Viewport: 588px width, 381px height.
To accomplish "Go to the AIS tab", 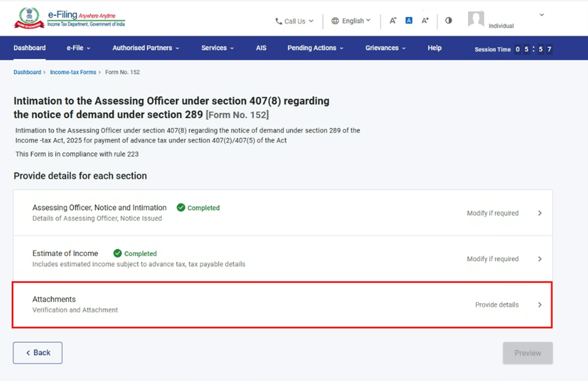I will pos(261,48).
